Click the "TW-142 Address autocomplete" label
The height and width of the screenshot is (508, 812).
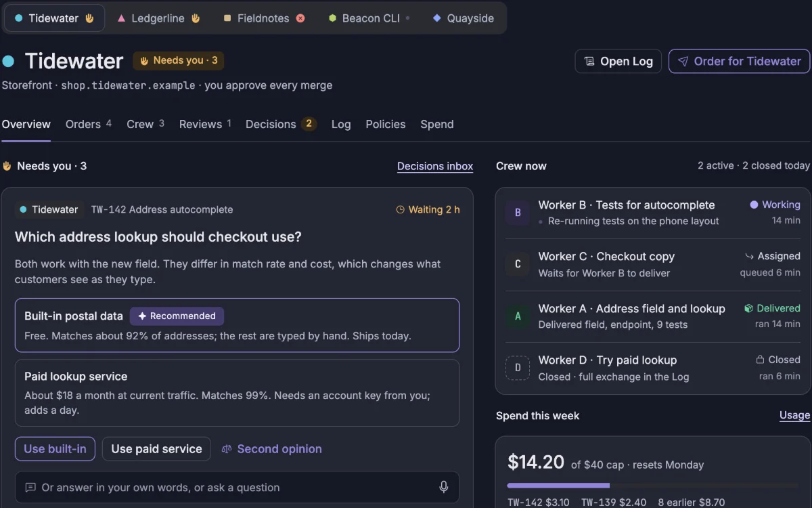[x=162, y=209]
